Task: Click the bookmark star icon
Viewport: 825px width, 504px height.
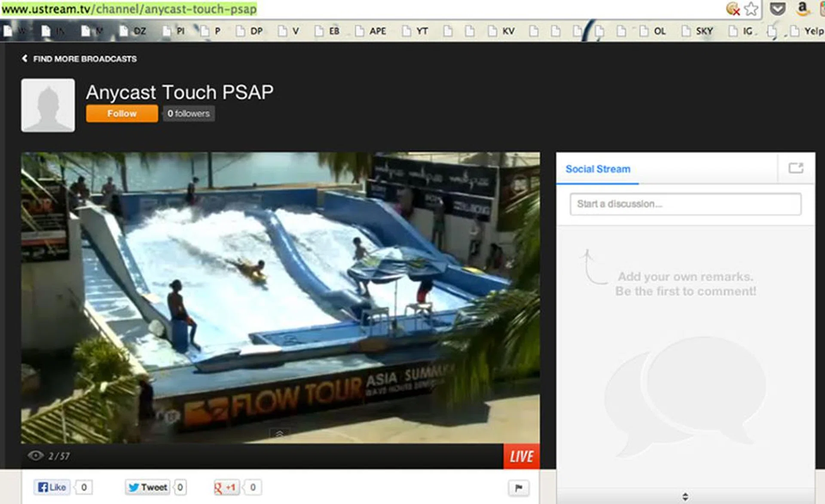Action: [751, 9]
